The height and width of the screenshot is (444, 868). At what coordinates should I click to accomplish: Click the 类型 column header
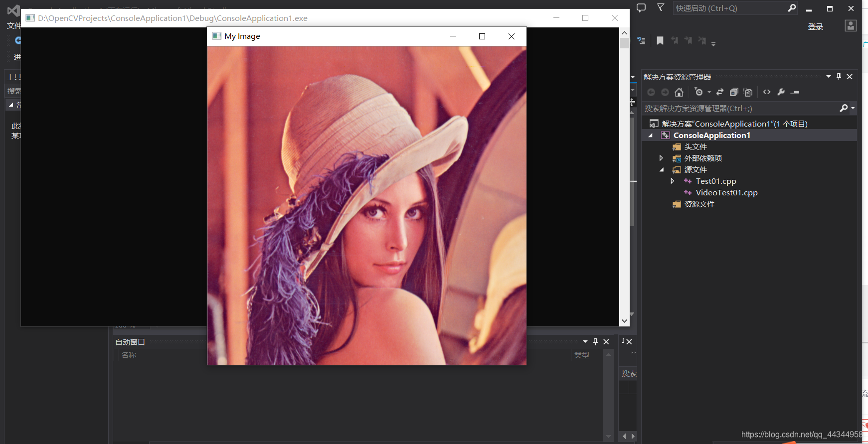tap(582, 355)
